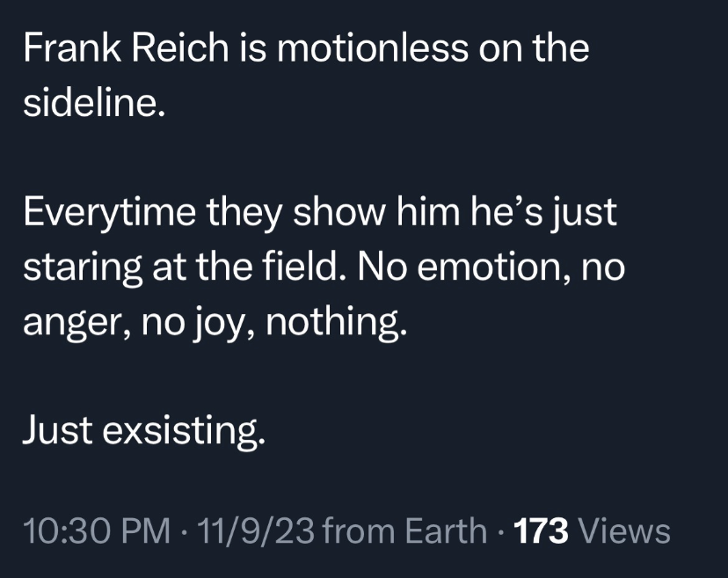
Task: Click the 'PM' text in timestamp
Action: [x=145, y=530]
